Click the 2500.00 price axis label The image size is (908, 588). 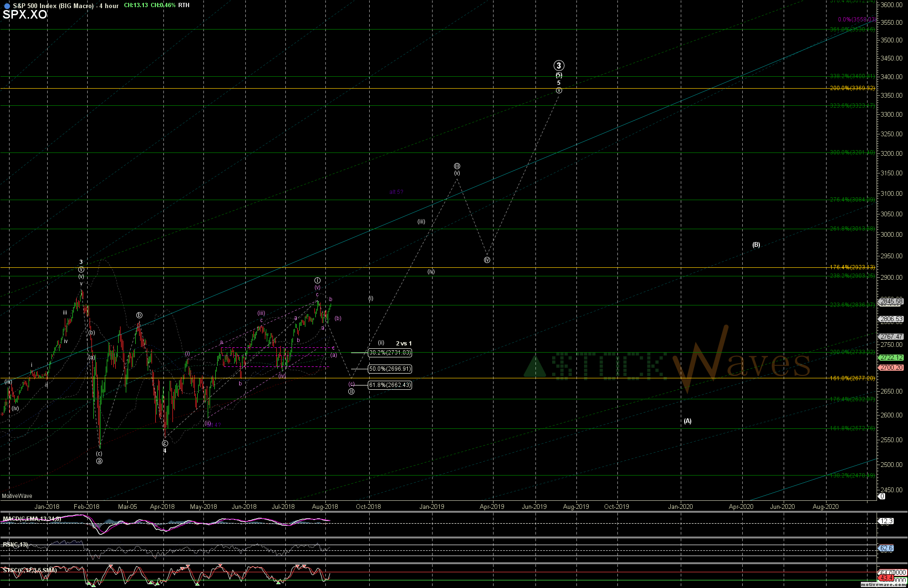[x=891, y=465]
